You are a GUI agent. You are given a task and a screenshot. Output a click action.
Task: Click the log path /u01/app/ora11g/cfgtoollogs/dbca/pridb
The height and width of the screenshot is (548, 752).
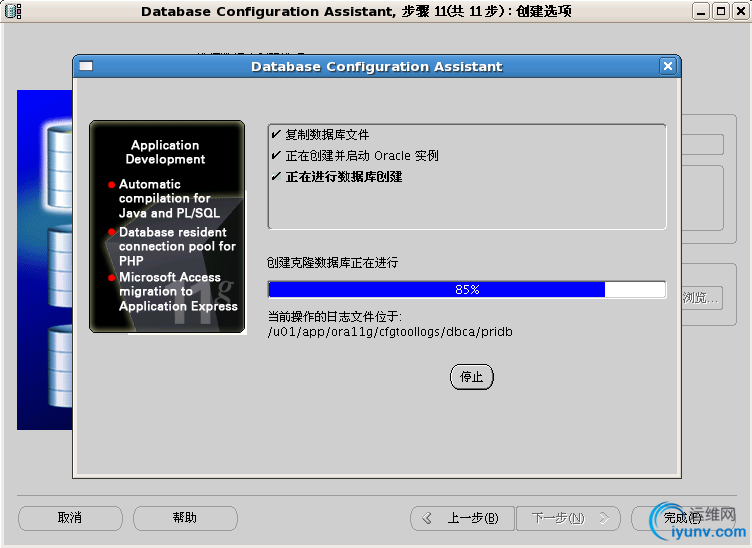[390, 332]
